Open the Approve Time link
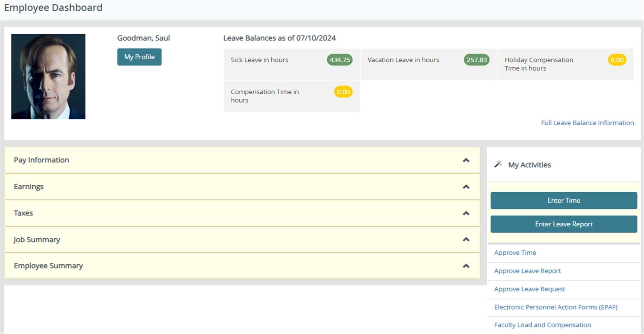644x334 pixels. coord(515,253)
